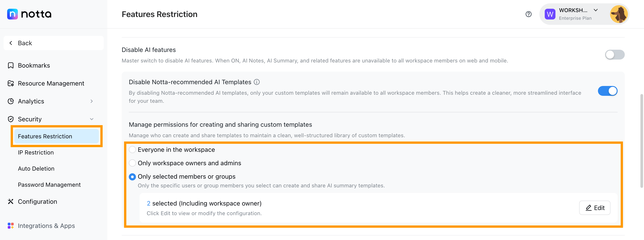This screenshot has width=644, height=240.
Task: Click the Integrations & Apps colored icon
Action: [11, 226]
